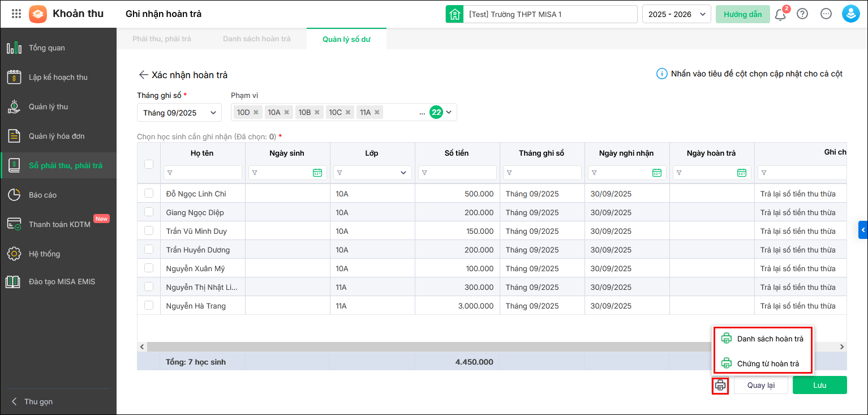Open the 2025 - 2026 school year dropdown
The height and width of the screenshot is (415, 868).
click(x=676, y=14)
